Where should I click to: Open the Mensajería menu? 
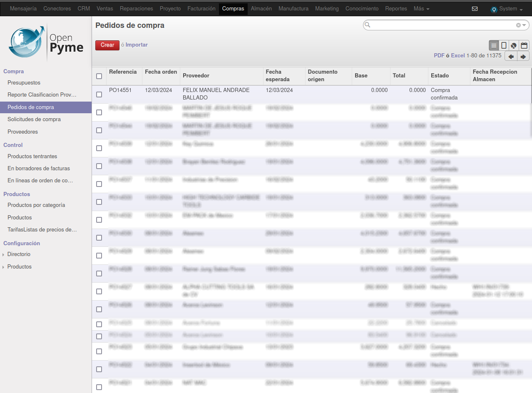coord(23,8)
